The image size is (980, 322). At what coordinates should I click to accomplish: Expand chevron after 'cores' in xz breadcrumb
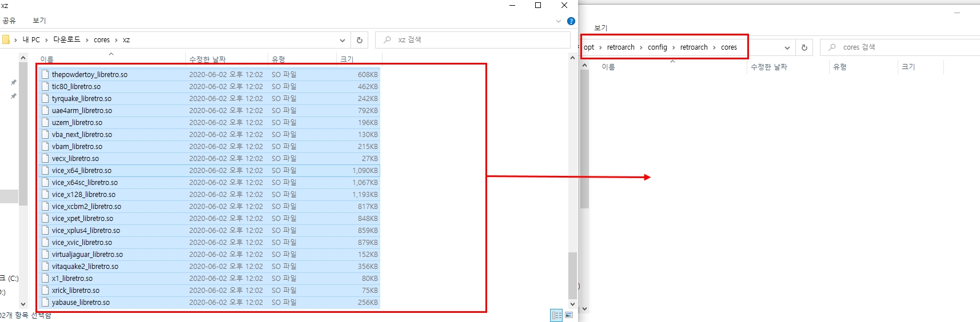pos(116,40)
